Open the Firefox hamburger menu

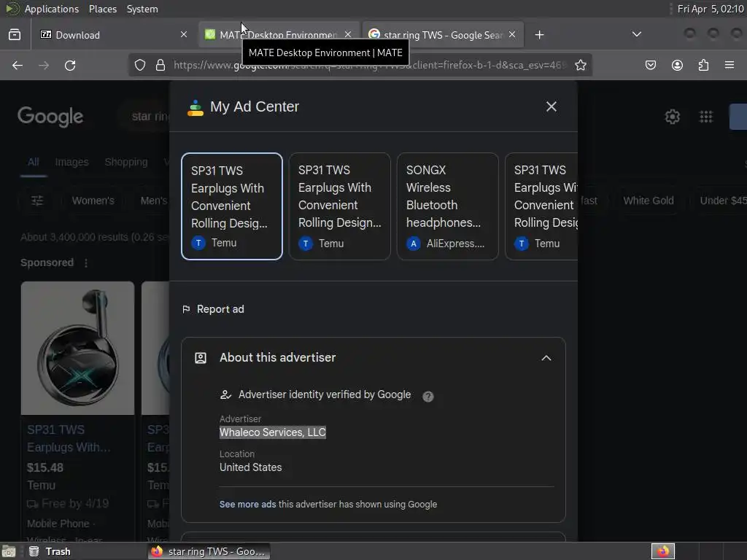coord(729,65)
